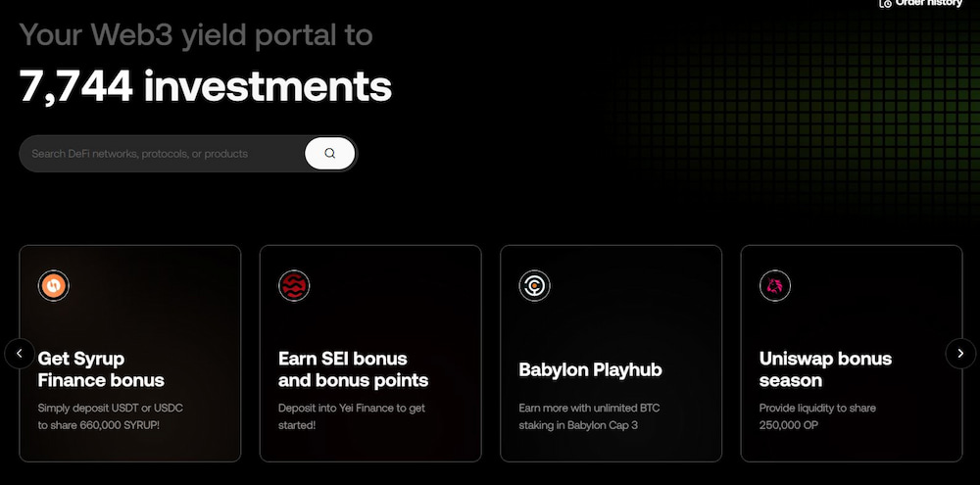Click the SEI red wave logo icon

point(294,286)
